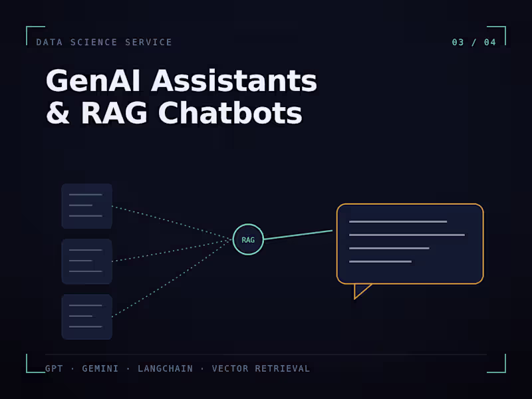Click the "GEMINI" footer tag

[x=100, y=368]
